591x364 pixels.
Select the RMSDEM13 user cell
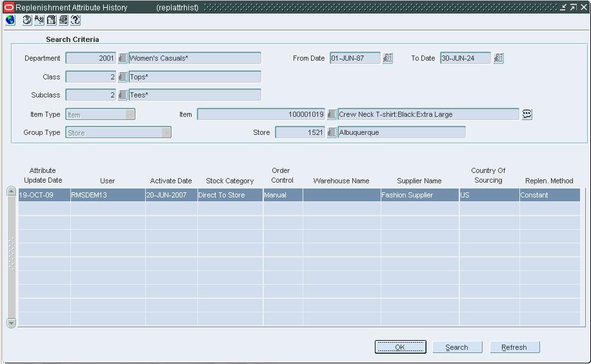click(x=108, y=195)
